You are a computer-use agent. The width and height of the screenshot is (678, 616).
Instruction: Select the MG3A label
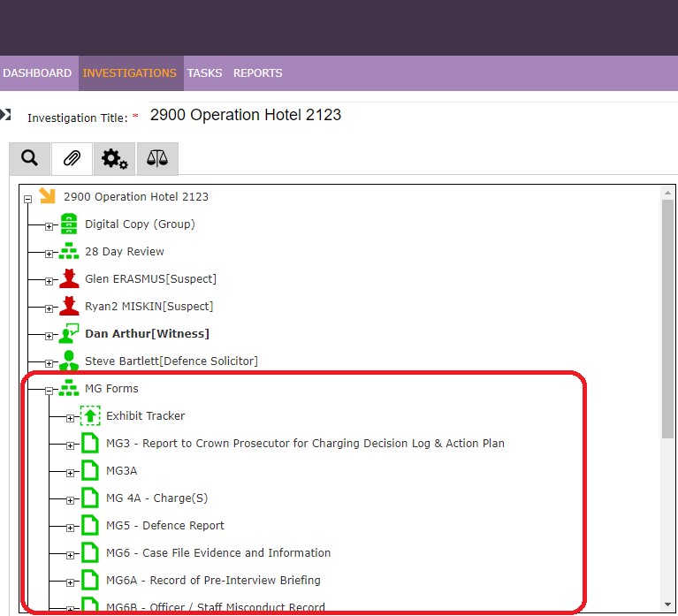121,470
